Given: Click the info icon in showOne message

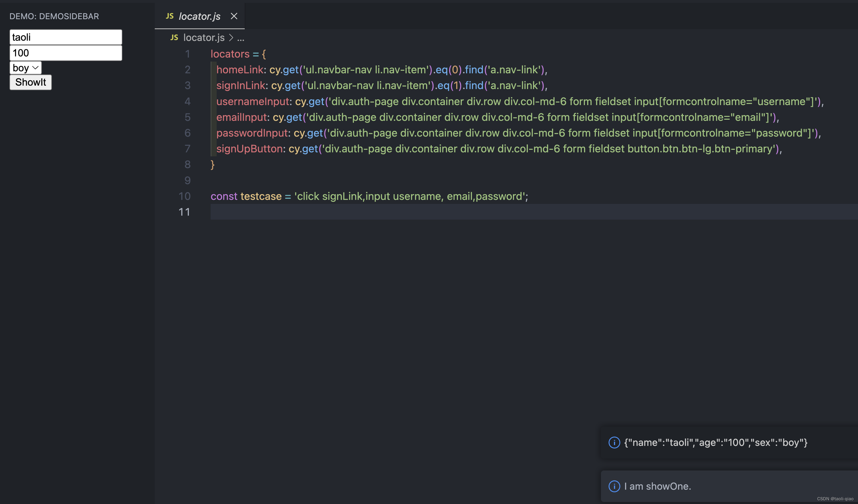Looking at the screenshot, I should (614, 486).
